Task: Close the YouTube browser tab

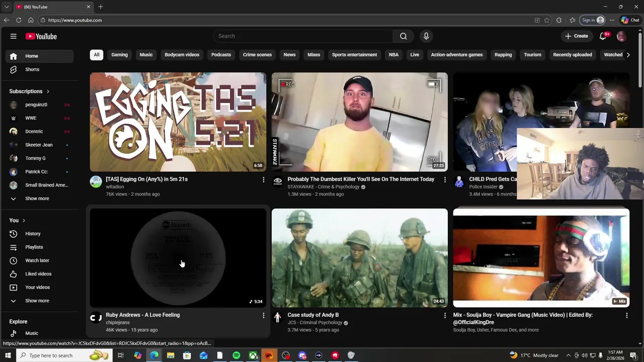Action: point(89,7)
